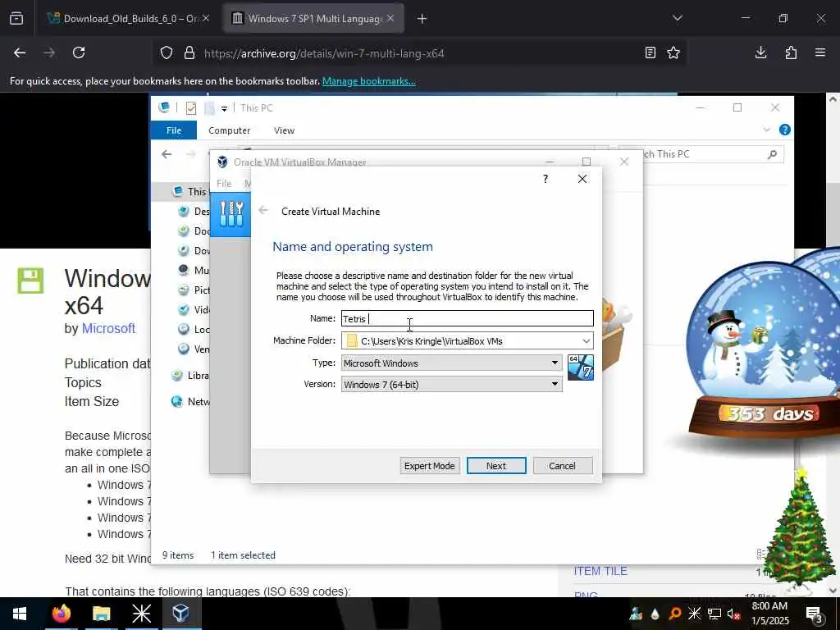Click the Manage bookmarks link
The height and width of the screenshot is (630, 840).
pyautogui.click(x=368, y=81)
